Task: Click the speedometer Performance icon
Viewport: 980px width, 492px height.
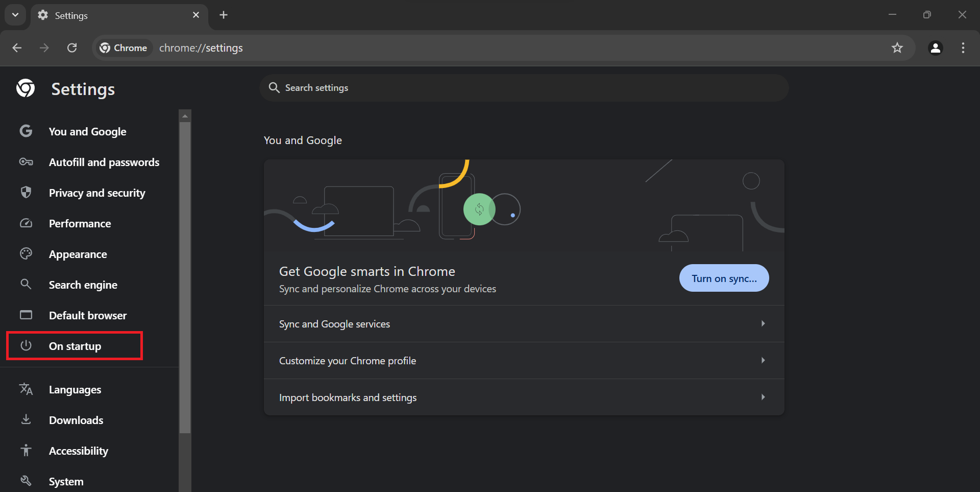Action: pyautogui.click(x=26, y=223)
